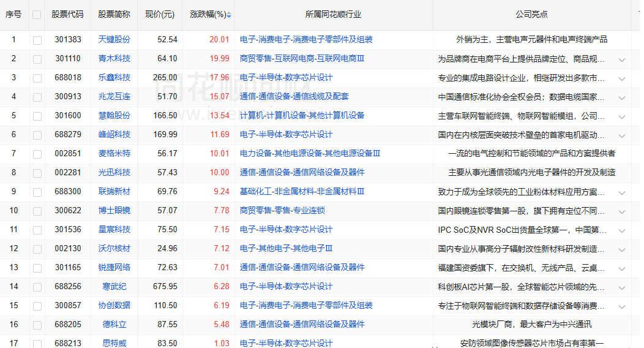Open 电子-其他电子-其他电子Ⅲ industry link
This screenshot has width=644, height=348.
click(x=286, y=249)
